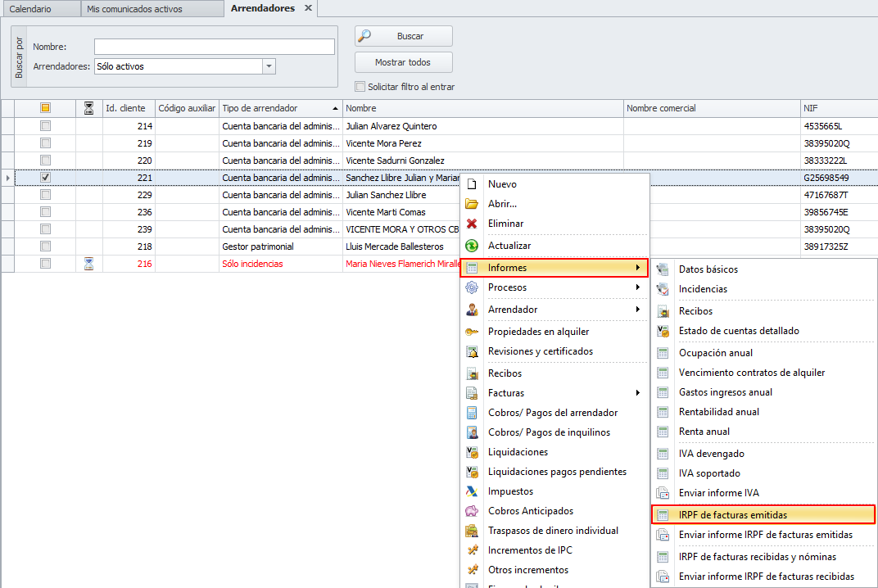
Task: Click the Impuestos tax agency icon
Action: click(472, 491)
